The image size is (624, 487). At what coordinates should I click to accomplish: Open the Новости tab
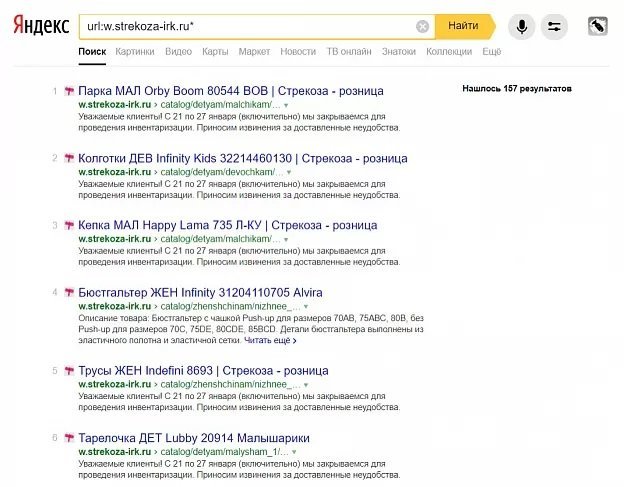tap(298, 50)
